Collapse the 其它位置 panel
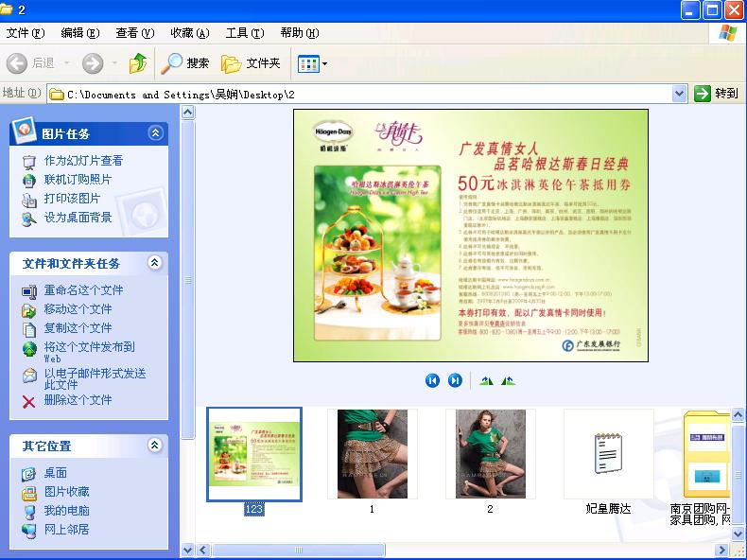 pos(154,446)
